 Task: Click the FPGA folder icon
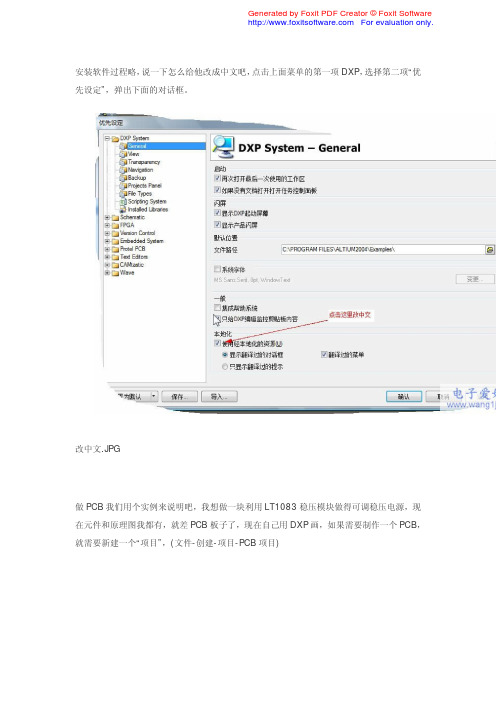pos(115,225)
